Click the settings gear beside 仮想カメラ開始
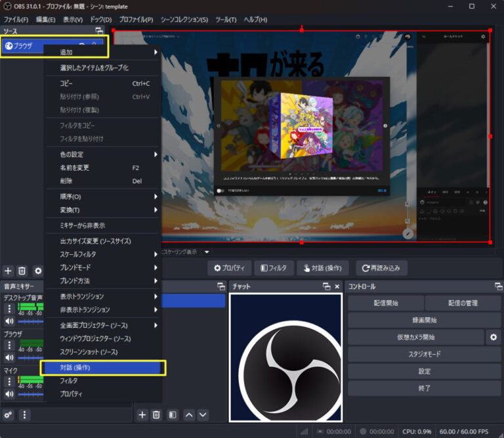This screenshot has height=438, width=504. [x=493, y=338]
